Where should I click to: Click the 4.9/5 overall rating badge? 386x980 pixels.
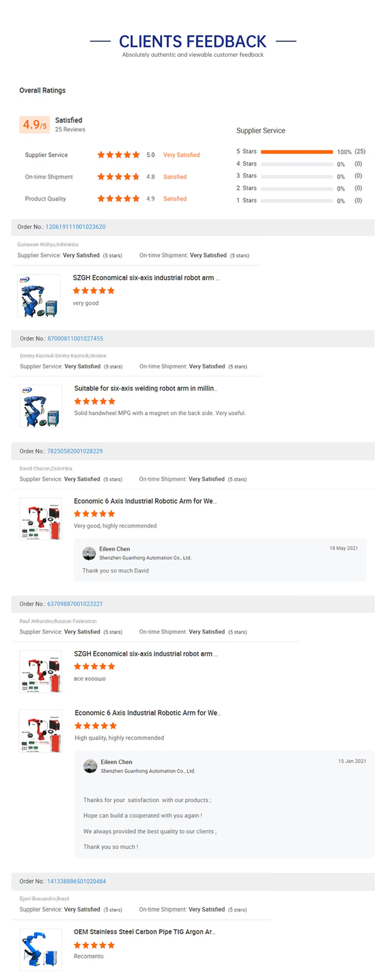(x=34, y=124)
